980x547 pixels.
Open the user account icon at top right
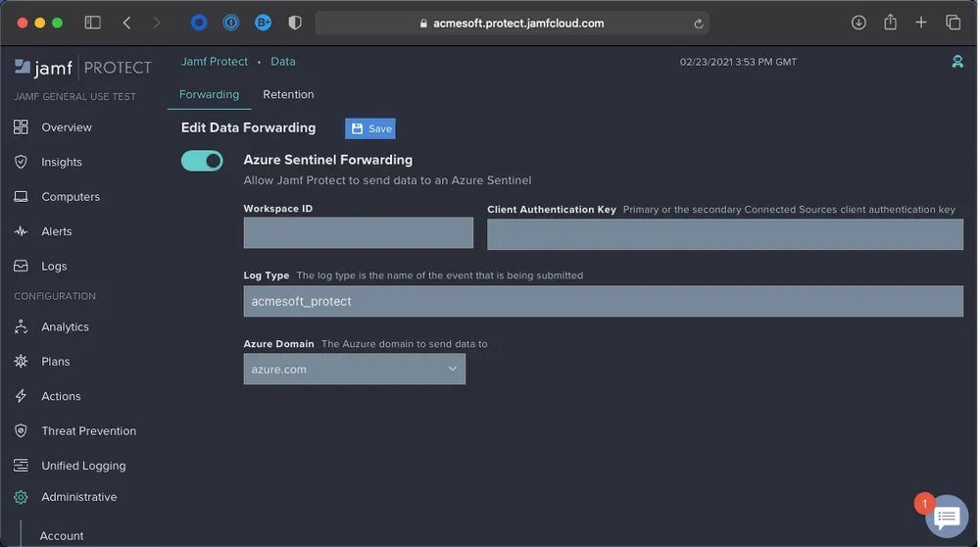click(956, 61)
